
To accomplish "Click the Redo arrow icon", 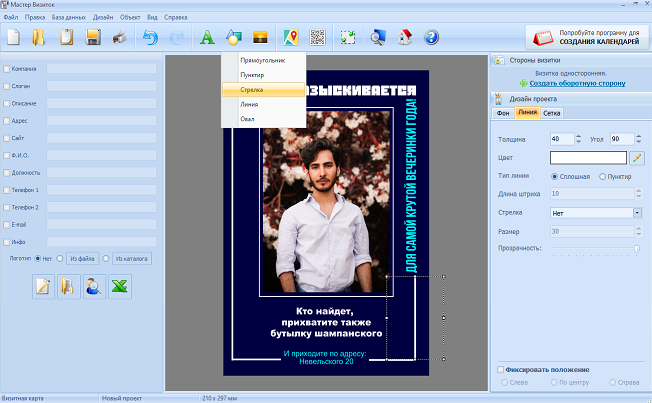I will [177, 37].
